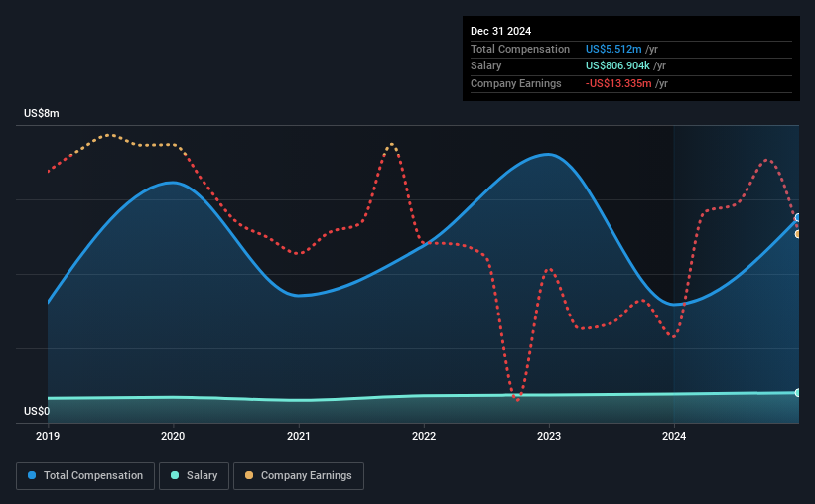Select the 2020 x-axis label
Image resolution: width=815 pixels, height=504 pixels.
pyautogui.click(x=173, y=436)
